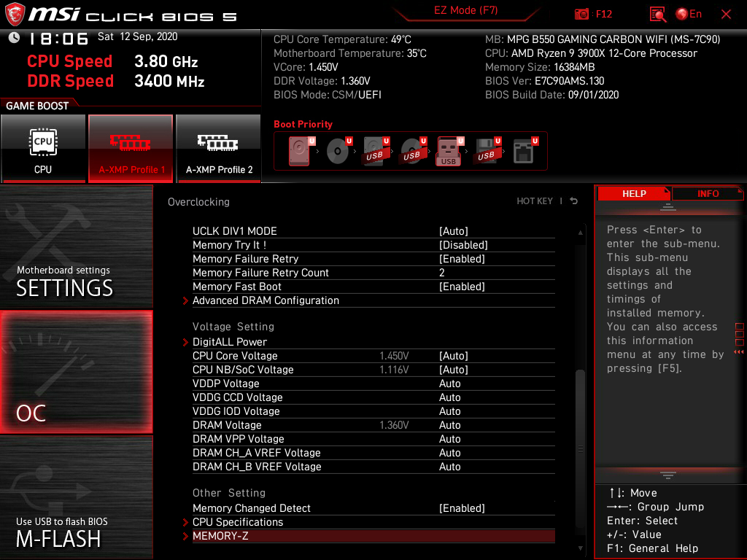Viewport: 747px width, 560px height.
Task: Change language with the globe En icon
Action: pos(689,15)
